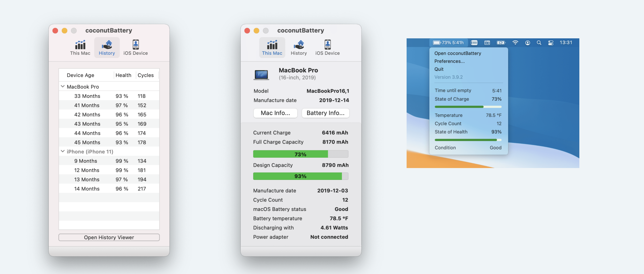644x274 pixels.
Task: Click charging battery icon in menu bar
Action: pos(501,43)
